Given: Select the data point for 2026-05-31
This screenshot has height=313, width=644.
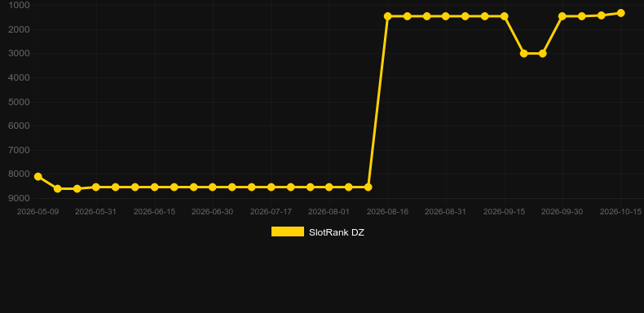Looking at the screenshot, I should pos(95,187).
